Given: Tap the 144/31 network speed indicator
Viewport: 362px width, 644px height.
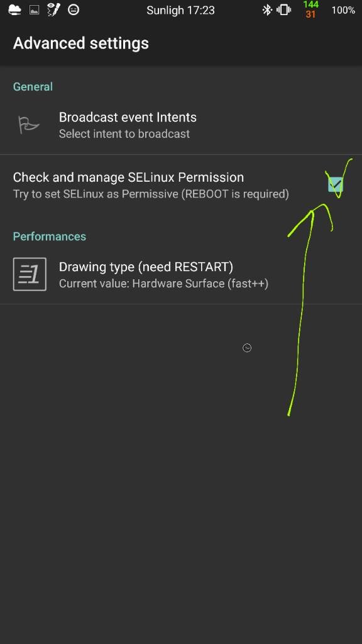Looking at the screenshot, I should pyautogui.click(x=310, y=9).
